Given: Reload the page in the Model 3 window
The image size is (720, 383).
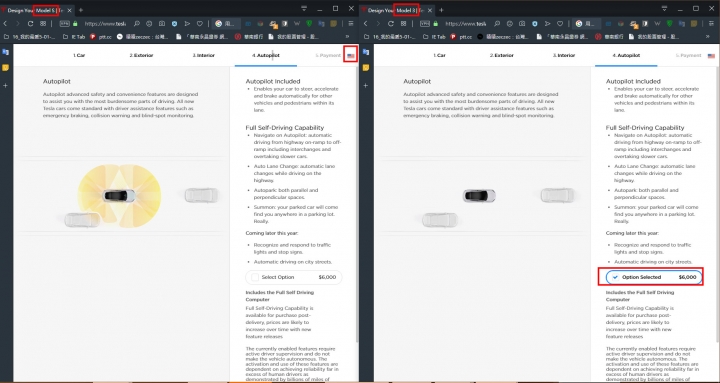Looking at the screenshot, I should click(391, 23).
